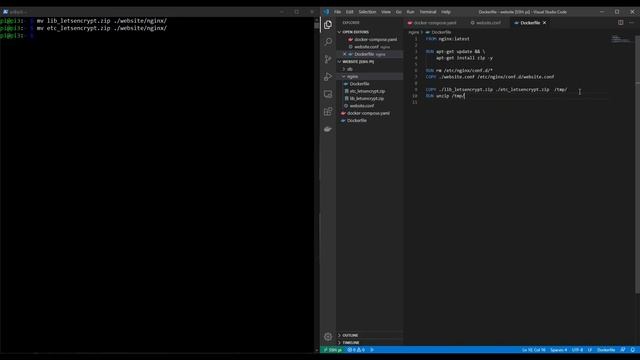Select website.conf in Open Editors

click(371, 47)
